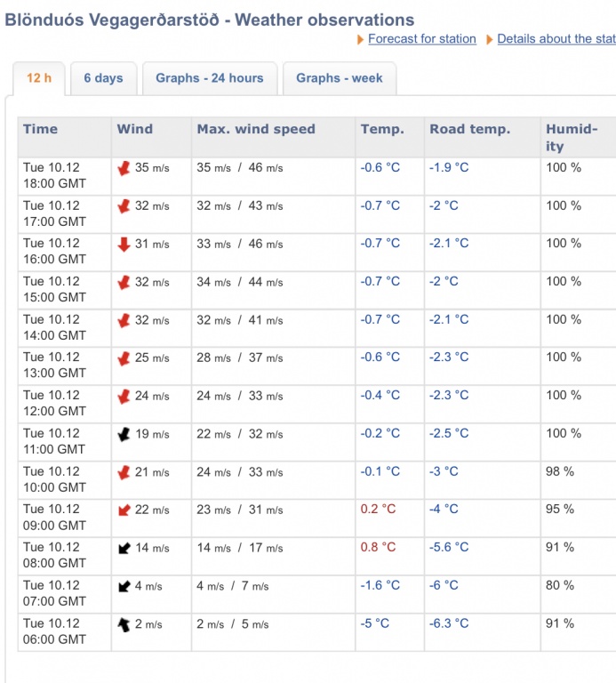Click the red wind arrow at 13:00 GMT

click(124, 358)
